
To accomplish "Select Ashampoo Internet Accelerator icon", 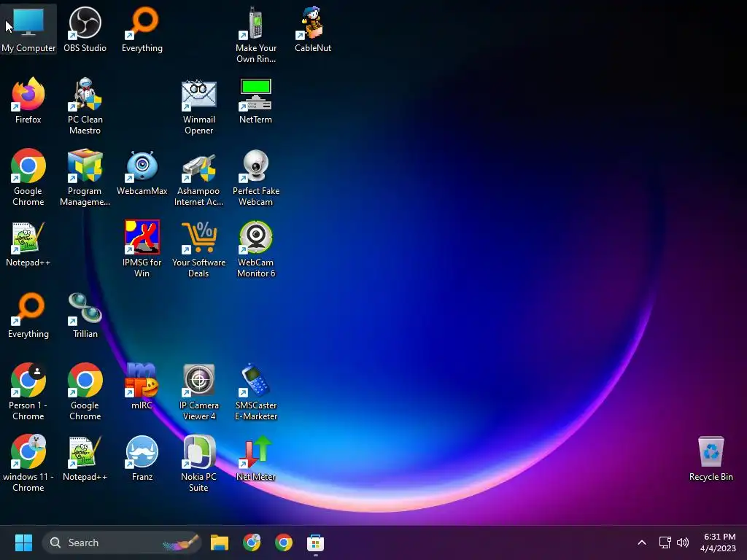I will pos(199,178).
